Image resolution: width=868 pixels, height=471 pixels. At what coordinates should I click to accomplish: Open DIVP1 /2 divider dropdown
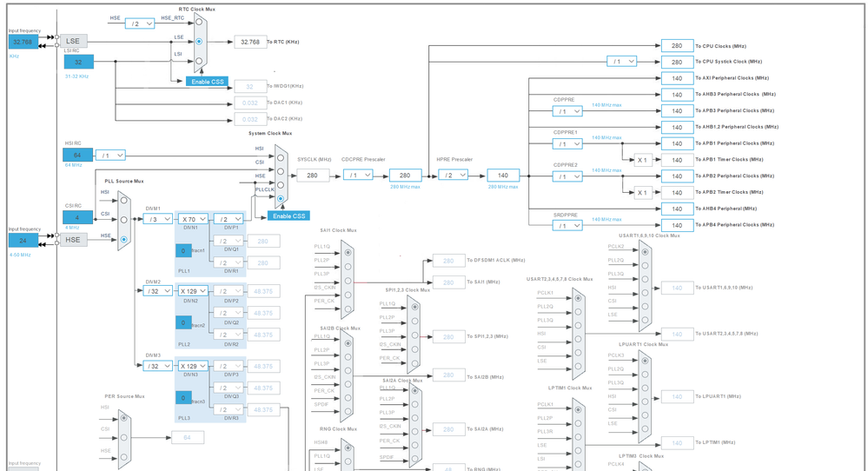pos(229,219)
